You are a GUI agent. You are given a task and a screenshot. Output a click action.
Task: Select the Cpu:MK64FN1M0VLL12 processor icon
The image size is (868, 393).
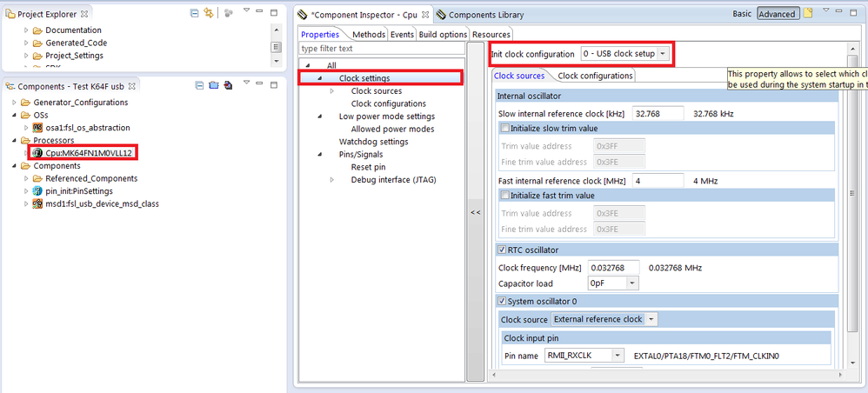point(37,153)
